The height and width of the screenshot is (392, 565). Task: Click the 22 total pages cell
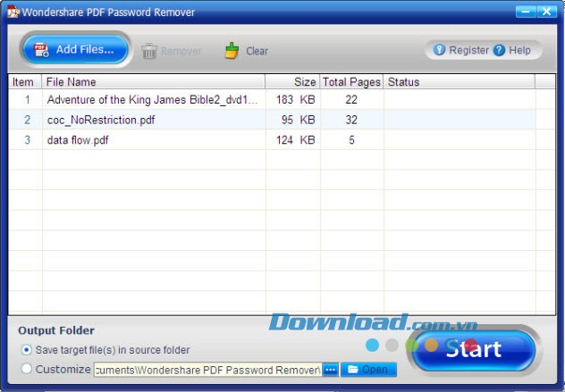click(x=351, y=100)
